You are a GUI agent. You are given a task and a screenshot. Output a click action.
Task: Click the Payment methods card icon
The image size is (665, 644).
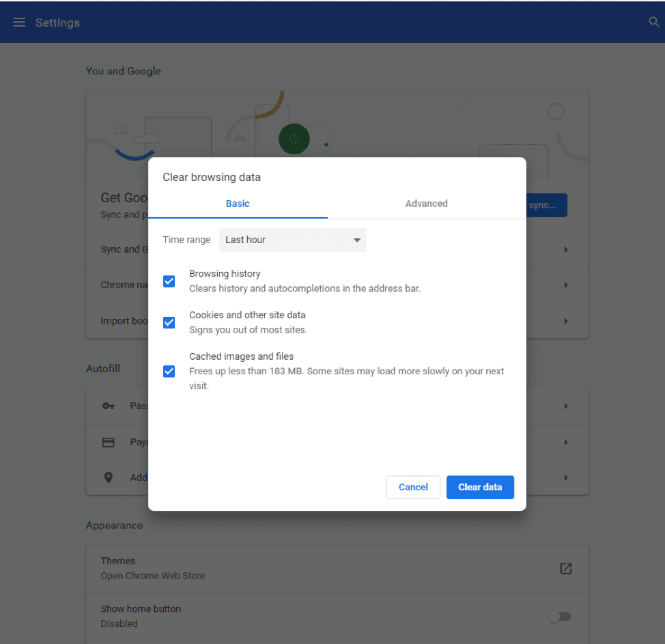point(109,443)
